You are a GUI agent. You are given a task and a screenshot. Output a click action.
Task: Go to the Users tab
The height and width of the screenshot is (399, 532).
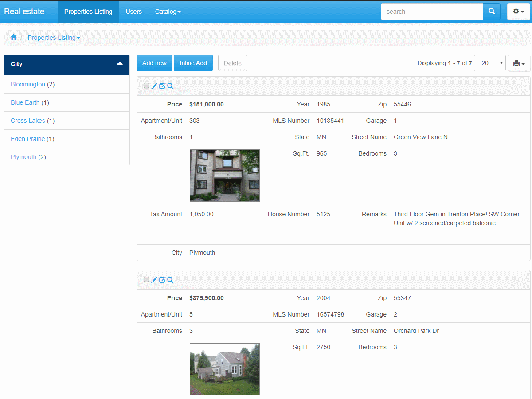[133, 12]
